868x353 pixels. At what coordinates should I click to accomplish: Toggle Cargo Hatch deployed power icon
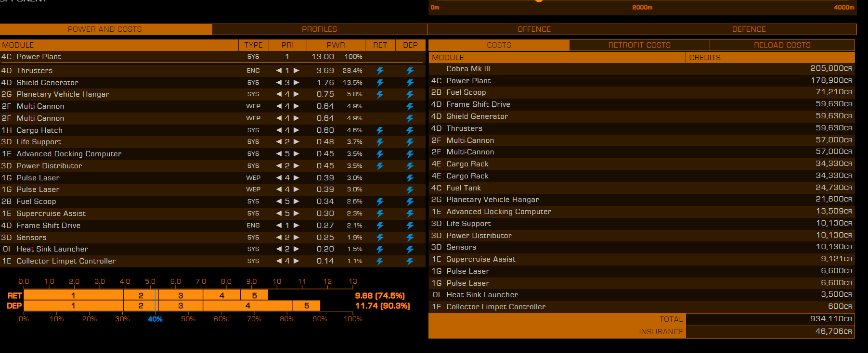tap(410, 130)
